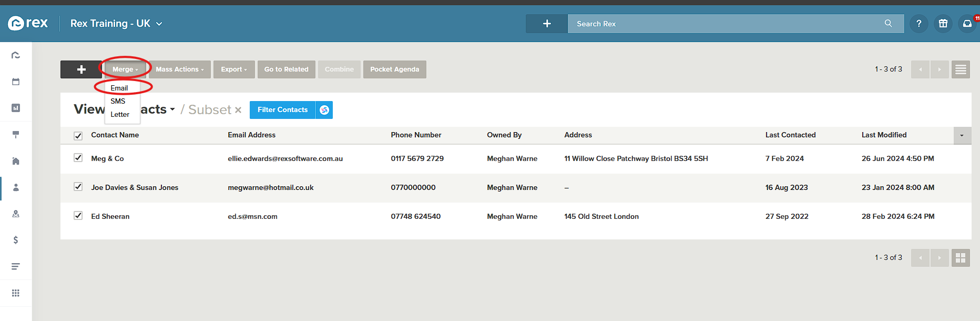Open the Export dropdown

(x=234, y=69)
